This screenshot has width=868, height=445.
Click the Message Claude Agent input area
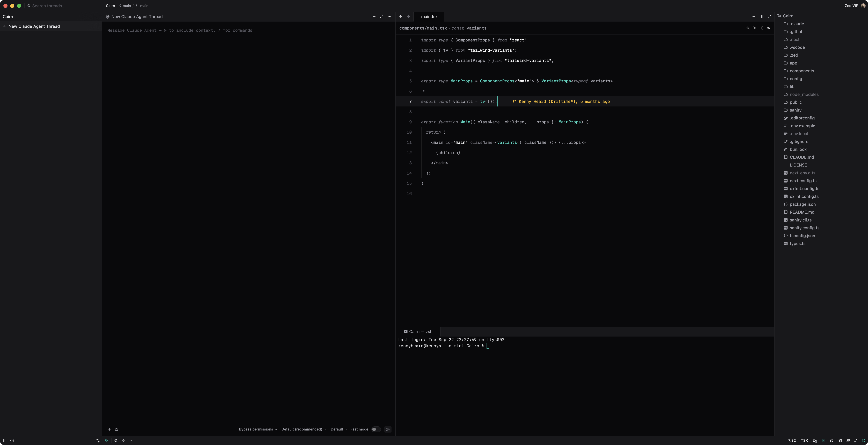coord(249,30)
